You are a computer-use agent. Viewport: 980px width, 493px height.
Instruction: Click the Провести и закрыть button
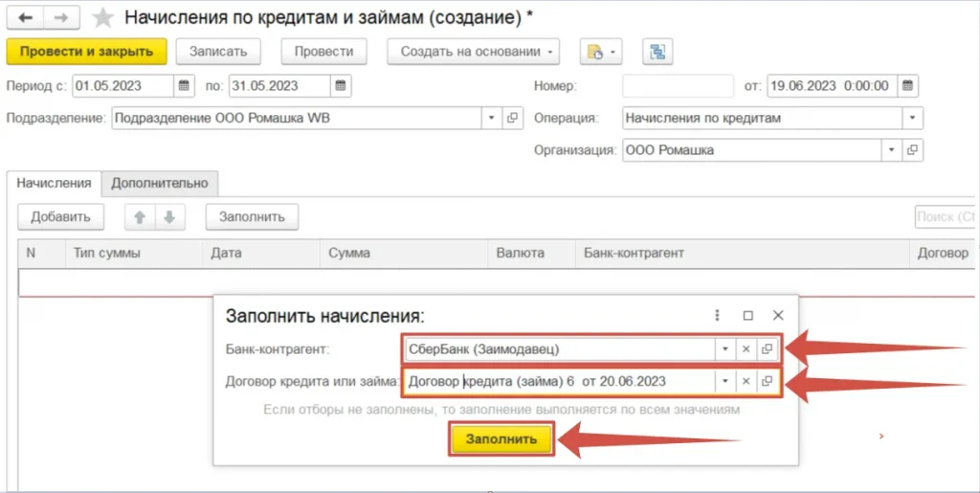click(86, 52)
